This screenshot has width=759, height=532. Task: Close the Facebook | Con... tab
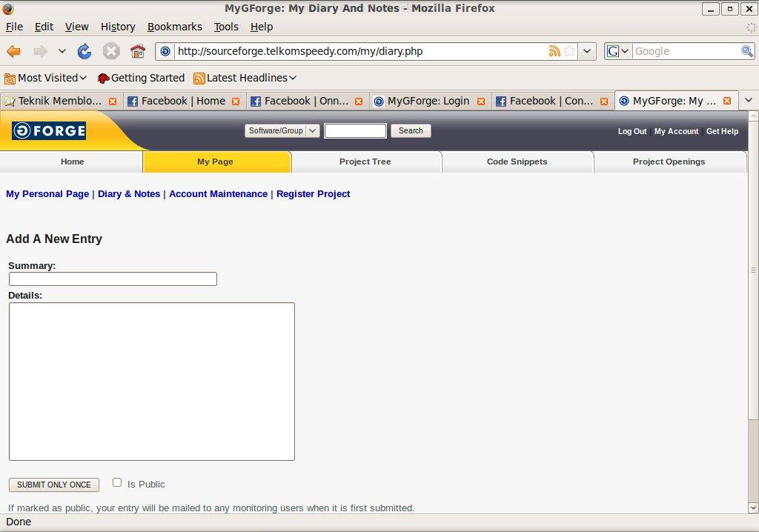tap(603, 102)
